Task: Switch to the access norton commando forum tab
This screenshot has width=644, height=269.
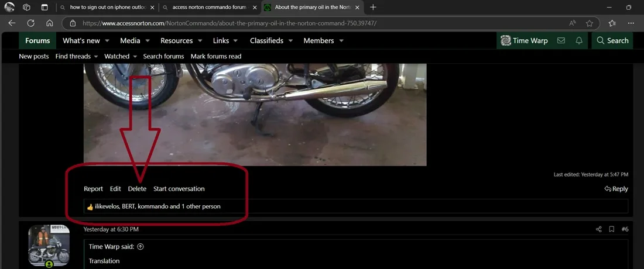Action: [210, 7]
